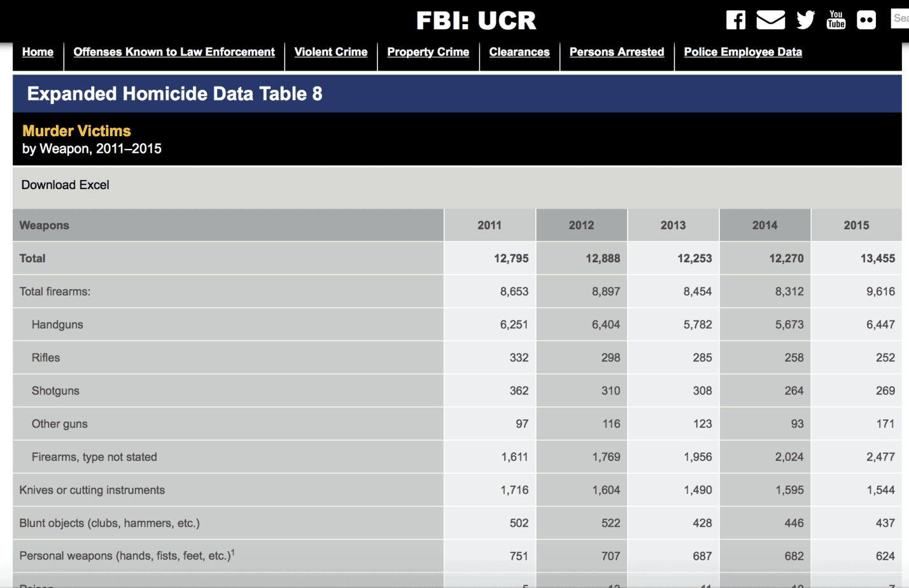Open the FBI Facebook page icon

click(736, 20)
